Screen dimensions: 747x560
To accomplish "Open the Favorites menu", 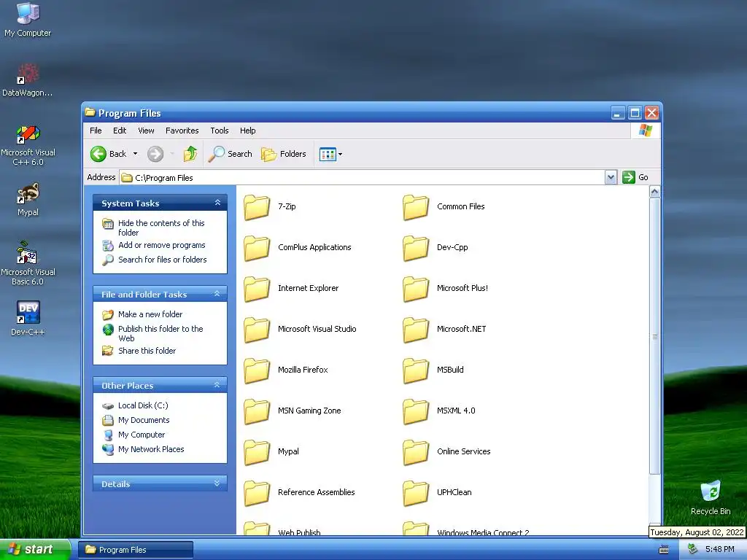I will tap(182, 131).
